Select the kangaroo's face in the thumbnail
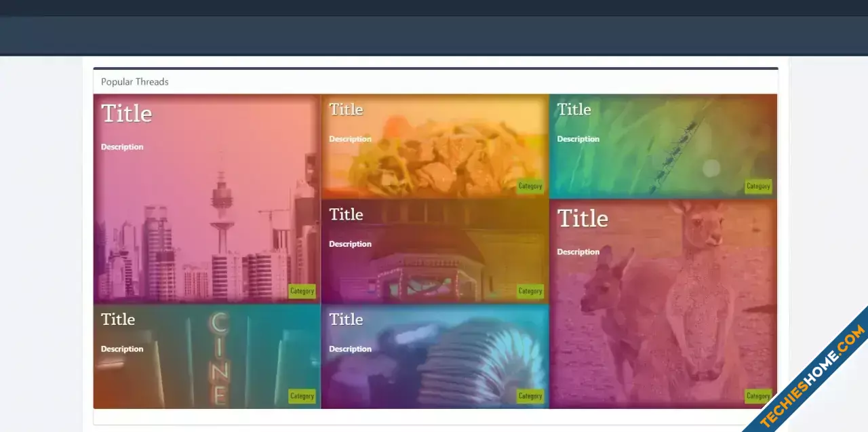The width and height of the screenshot is (868, 432). (708, 227)
